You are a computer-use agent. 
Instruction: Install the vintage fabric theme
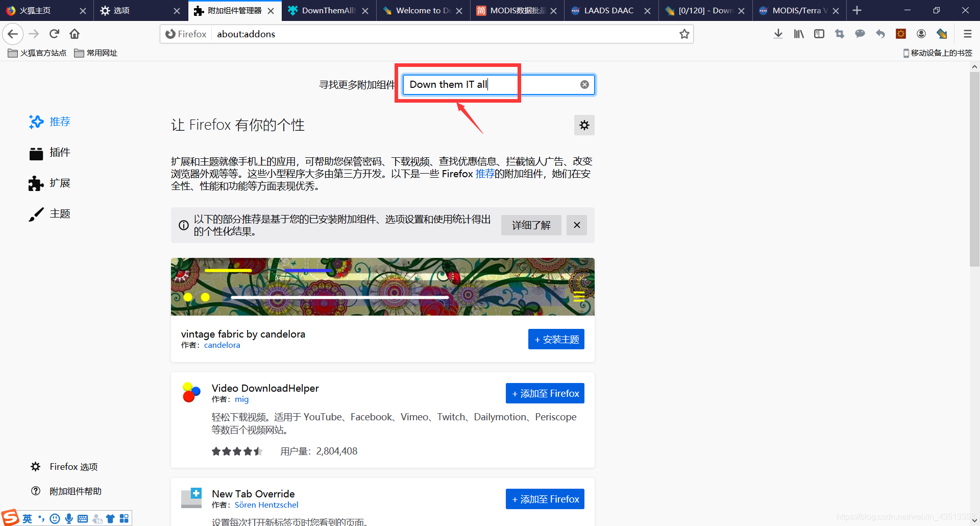click(556, 339)
